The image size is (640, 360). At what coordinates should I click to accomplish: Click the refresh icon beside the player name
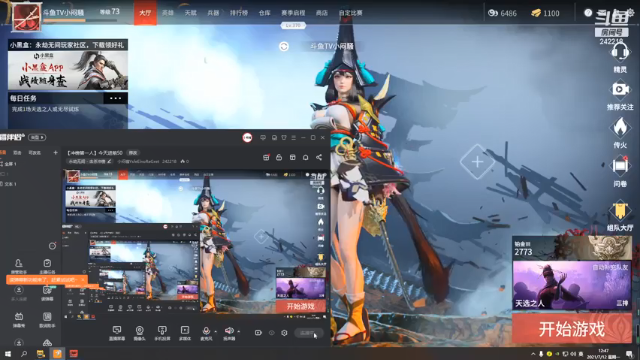(284, 47)
